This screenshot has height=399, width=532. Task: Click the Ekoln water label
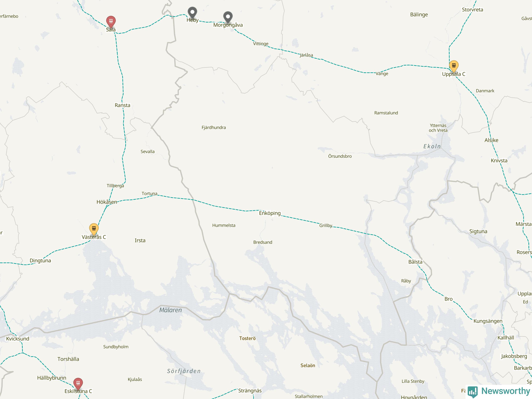pyautogui.click(x=432, y=146)
